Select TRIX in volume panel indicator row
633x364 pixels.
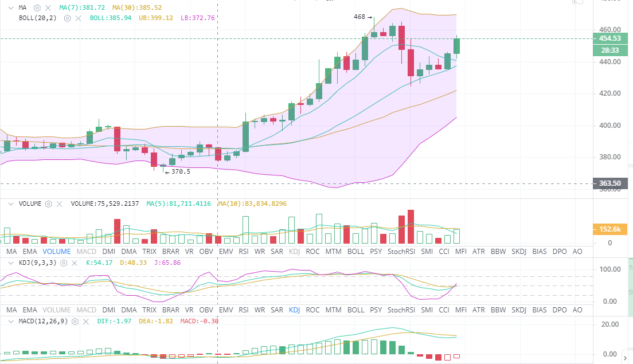click(150, 252)
